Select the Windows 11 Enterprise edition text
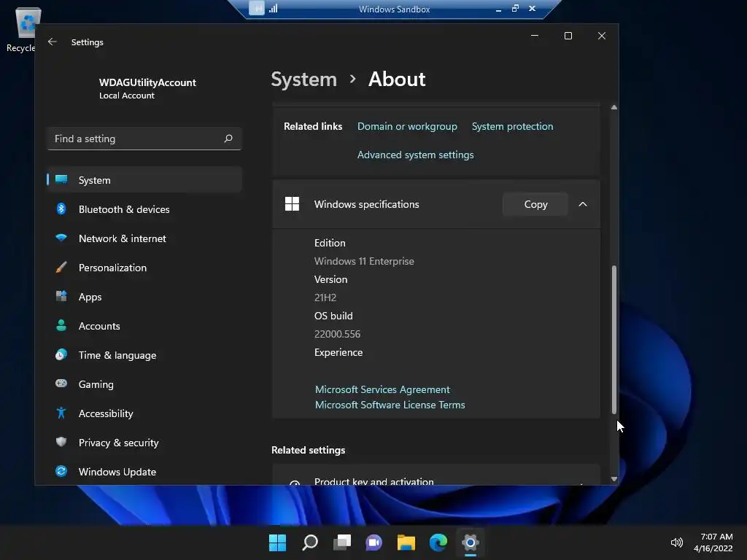The image size is (747, 560). click(x=364, y=261)
